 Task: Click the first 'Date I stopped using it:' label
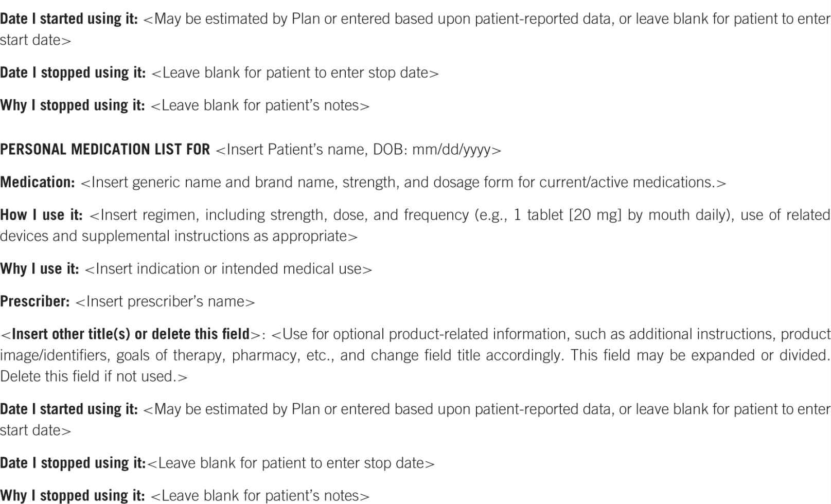(73, 73)
